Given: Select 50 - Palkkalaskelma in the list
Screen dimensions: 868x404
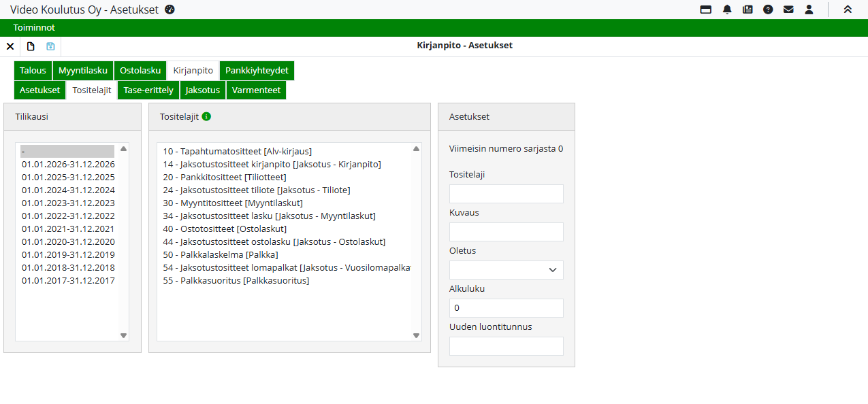Looking at the screenshot, I should [x=220, y=255].
